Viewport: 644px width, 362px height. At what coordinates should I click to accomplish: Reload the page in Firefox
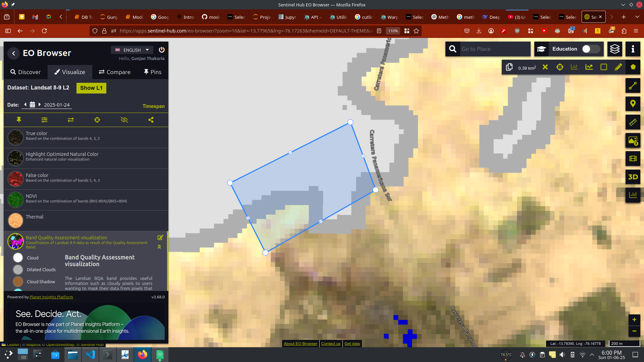point(44,31)
